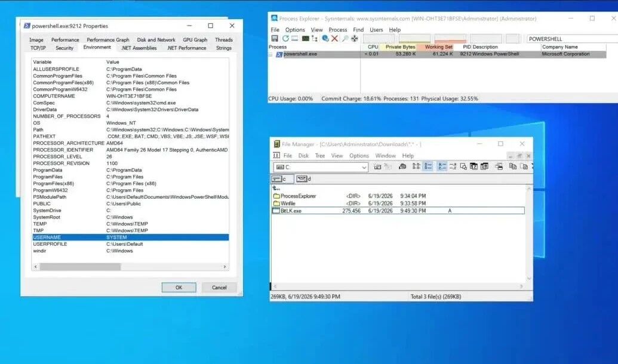Click the dark green monitor toolbar icon
This screenshot has width=618, height=364.
(305, 38)
